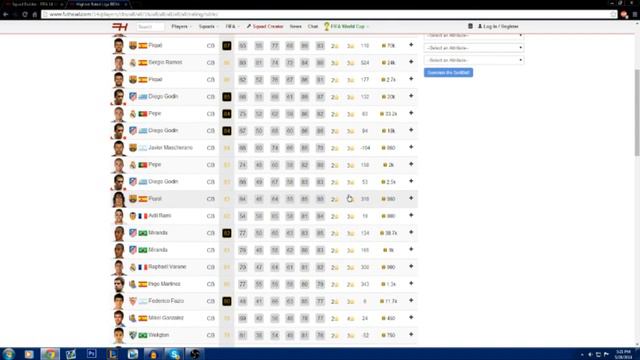This screenshot has width=640, height=360.
Task: Open the Players dropdown menu
Action: tap(181, 27)
